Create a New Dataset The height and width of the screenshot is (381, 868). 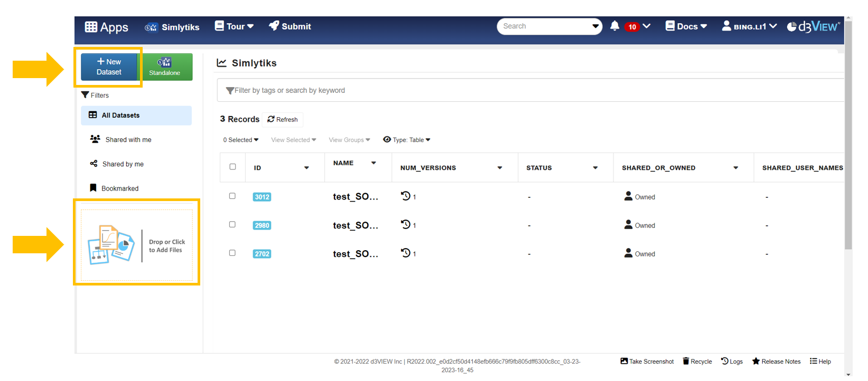click(109, 67)
